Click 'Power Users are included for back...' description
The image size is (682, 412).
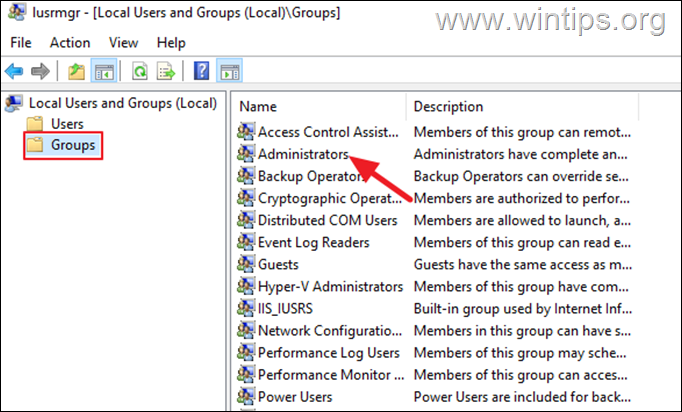(522, 397)
